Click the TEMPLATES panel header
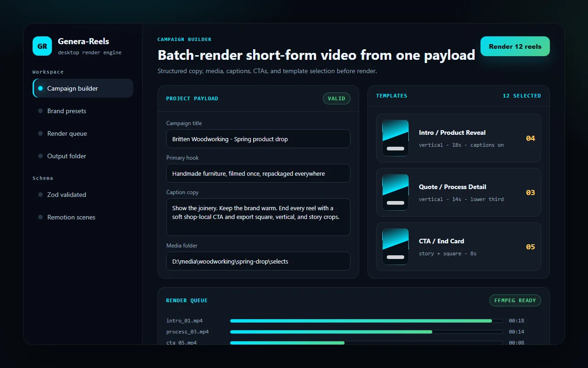This screenshot has width=588, height=368. click(x=392, y=96)
